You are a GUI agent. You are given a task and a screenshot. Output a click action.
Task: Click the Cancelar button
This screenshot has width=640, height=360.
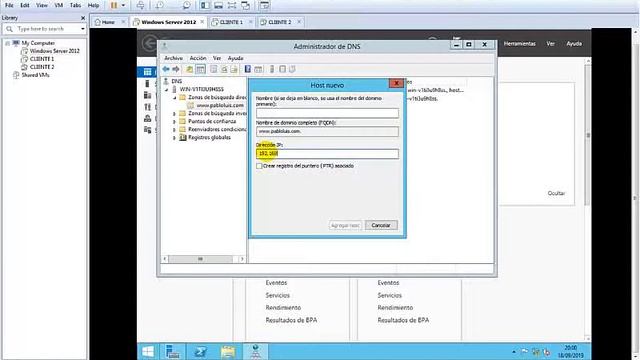[381, 225]
